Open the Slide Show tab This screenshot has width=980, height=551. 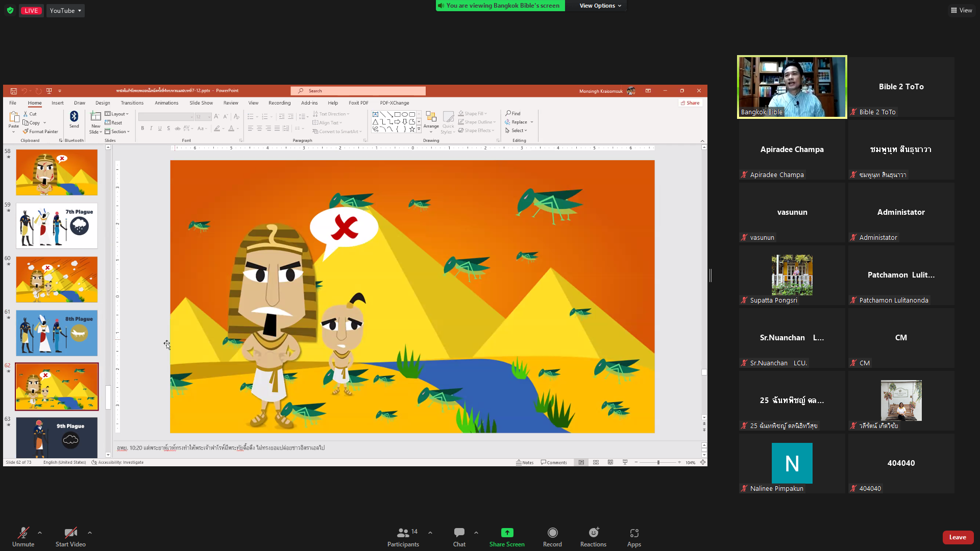click(x=201, y=103)
